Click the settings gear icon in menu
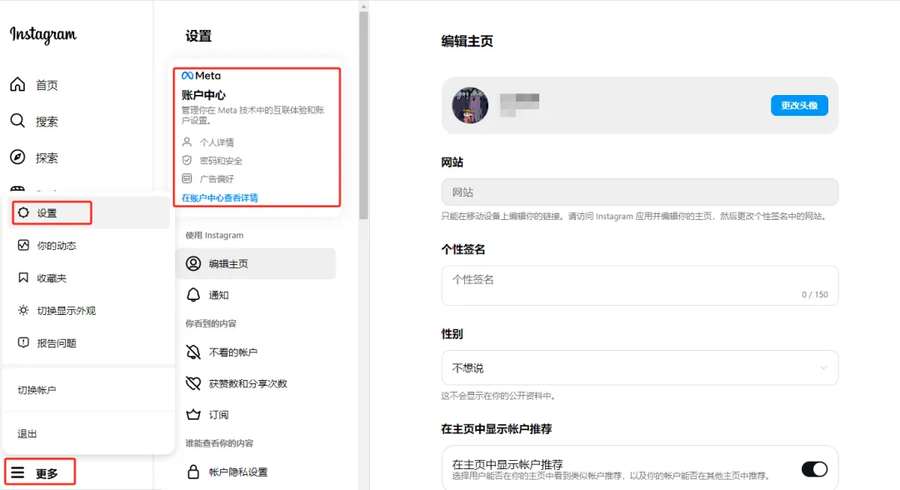Viewport: 900px width, 490px height. point(23,213)
